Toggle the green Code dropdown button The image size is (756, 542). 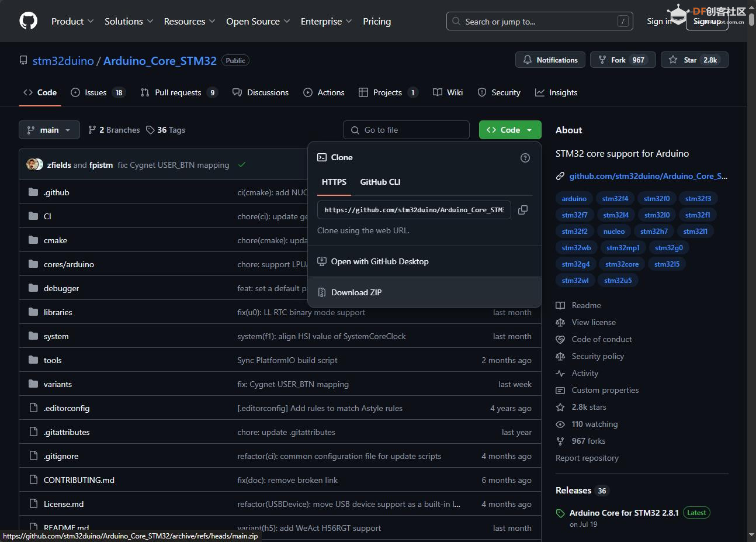510,130
